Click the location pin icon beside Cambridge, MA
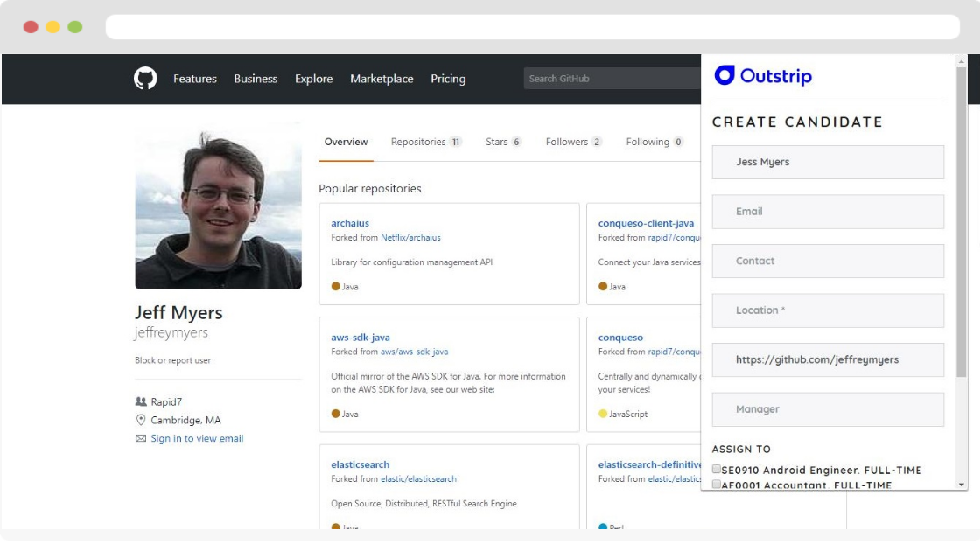Viewport: 980px width, 551px height. [141, 420]
